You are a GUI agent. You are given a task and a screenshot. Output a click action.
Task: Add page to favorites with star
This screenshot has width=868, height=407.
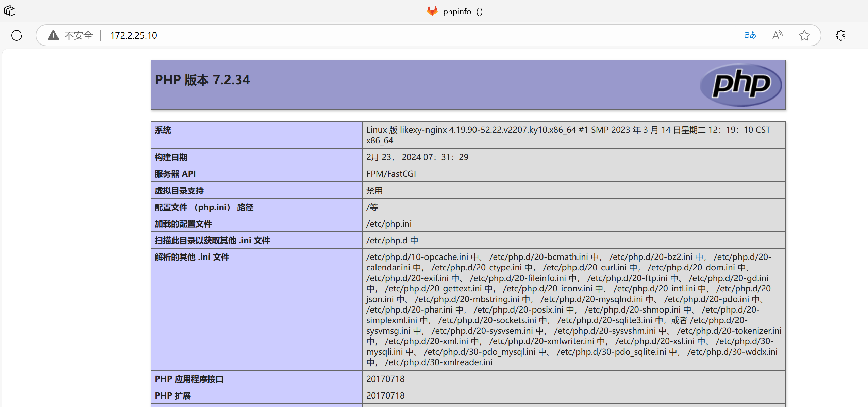click(804, 35)
